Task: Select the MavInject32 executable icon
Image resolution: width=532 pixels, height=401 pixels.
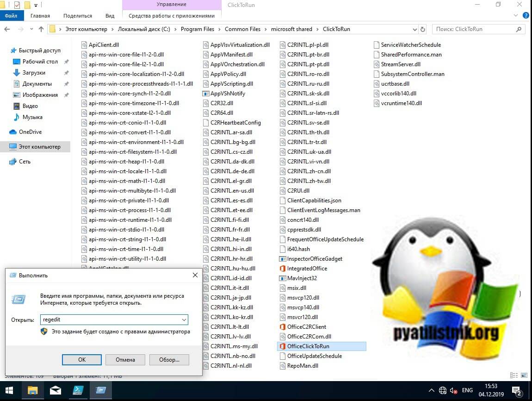Action: tap(282, 278)
